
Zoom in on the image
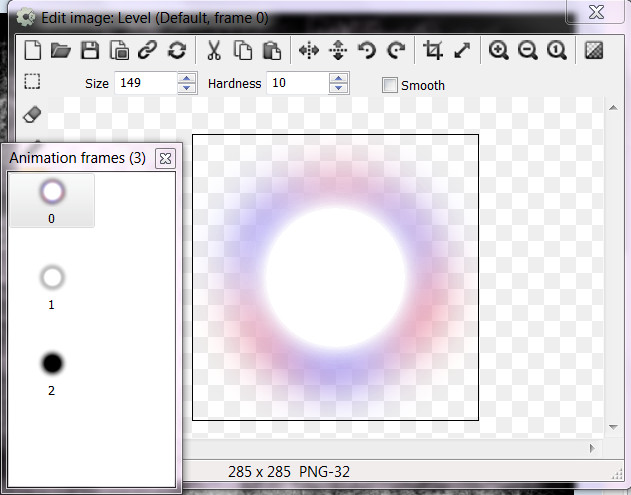point(499,50)
